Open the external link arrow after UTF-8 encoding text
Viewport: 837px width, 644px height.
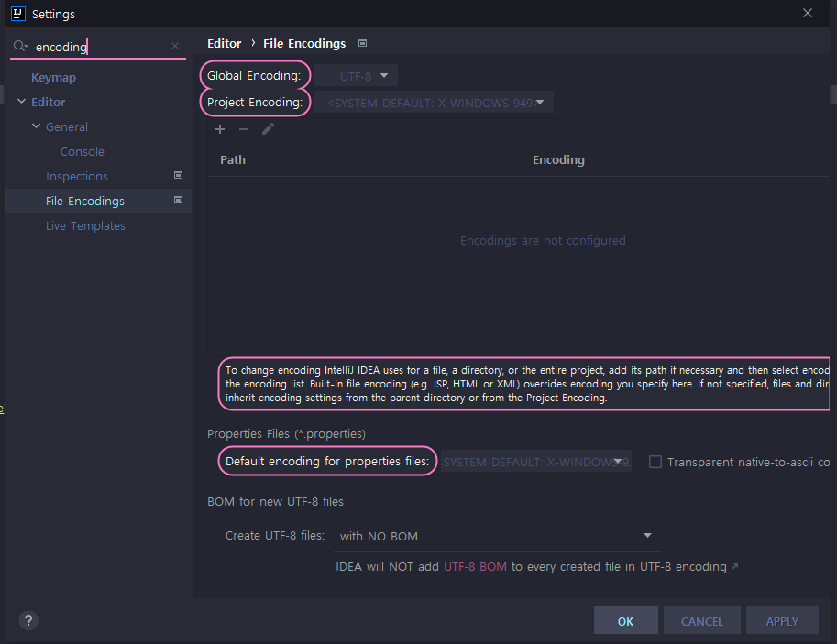(735, 566)
